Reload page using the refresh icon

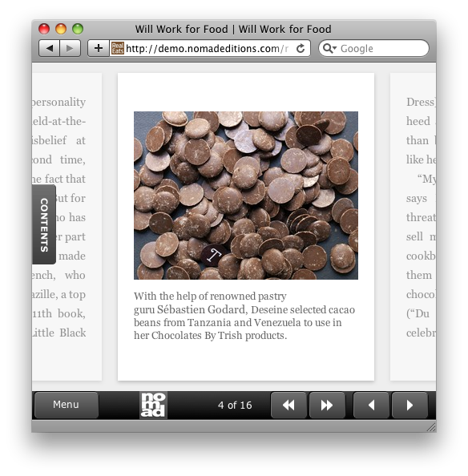coord(301,48)
